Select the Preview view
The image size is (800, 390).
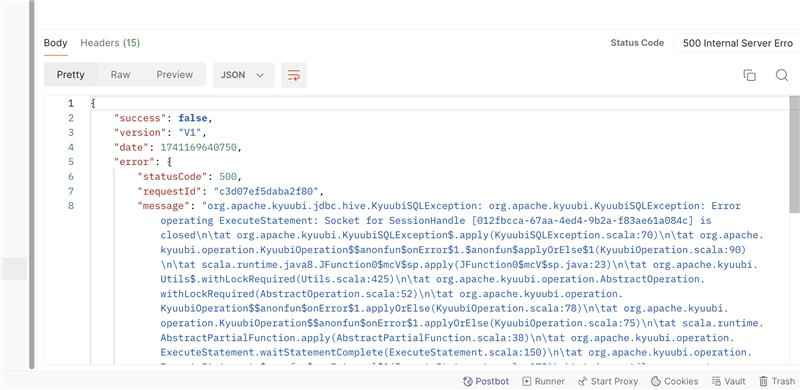click(174, 75)
